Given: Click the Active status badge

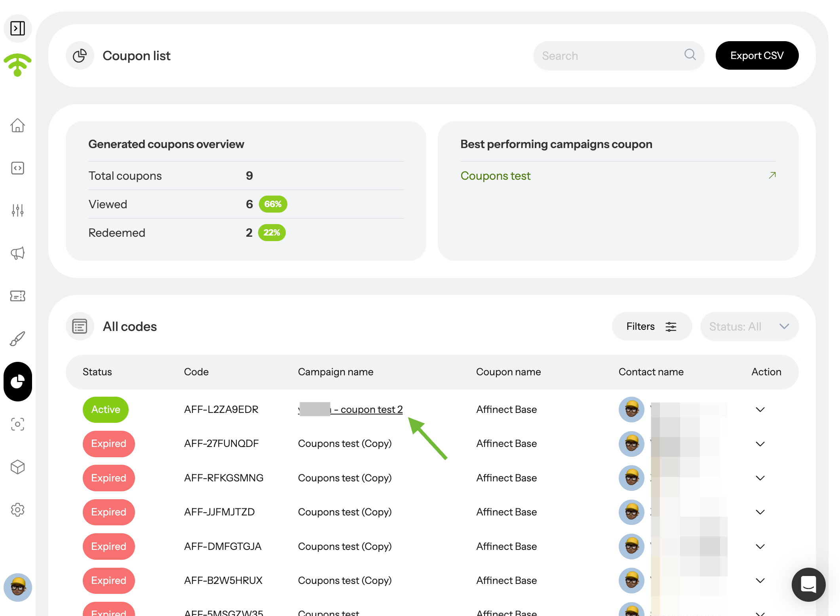Looking at the screenshot, I should tap(106, 410).
